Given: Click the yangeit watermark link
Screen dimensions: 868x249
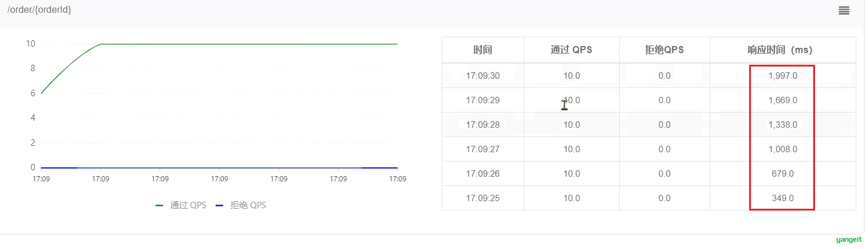Looking at the screenshot, I should pyautogui.click(x=849, y=240).
